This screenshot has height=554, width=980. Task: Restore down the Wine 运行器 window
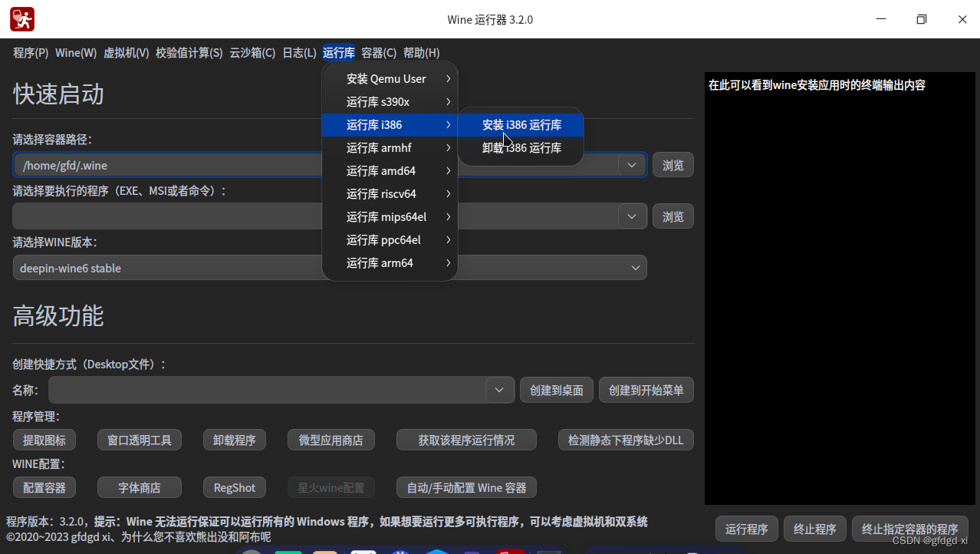coord(922,19)
